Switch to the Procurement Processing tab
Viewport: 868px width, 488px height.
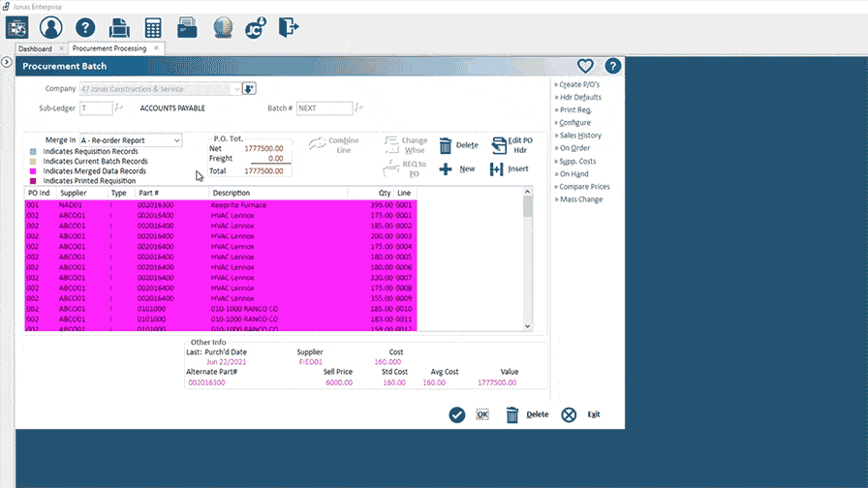click(x=109, y=48)
